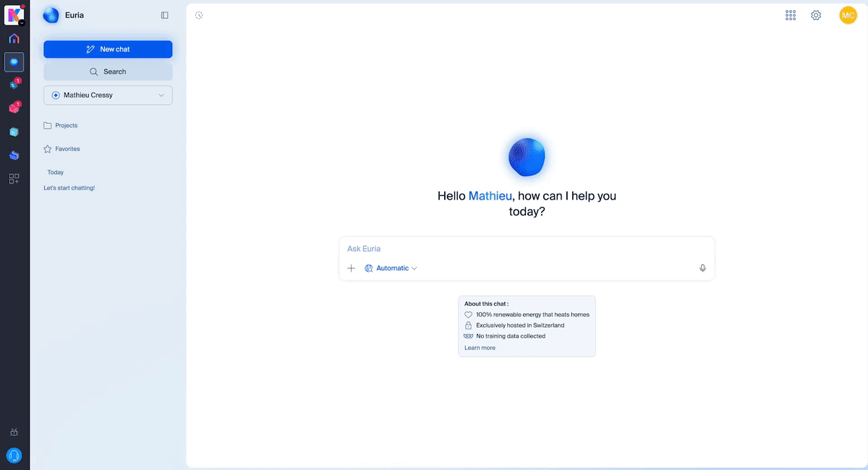Click the add more apps icon
Viewport: 868px width, 470px height.
pos(14,179)
